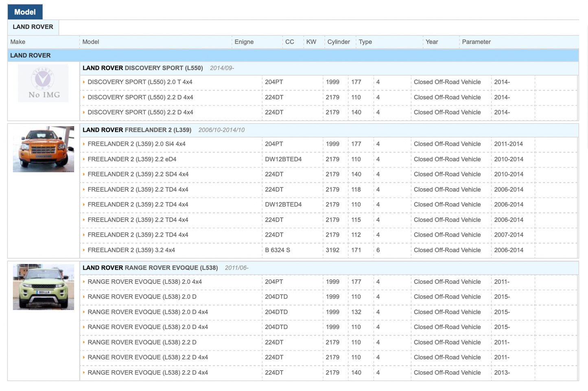Click the CC column header
The height and width of the screenshot is (391, 588).
pyautogui.click(x=290, y=42)
